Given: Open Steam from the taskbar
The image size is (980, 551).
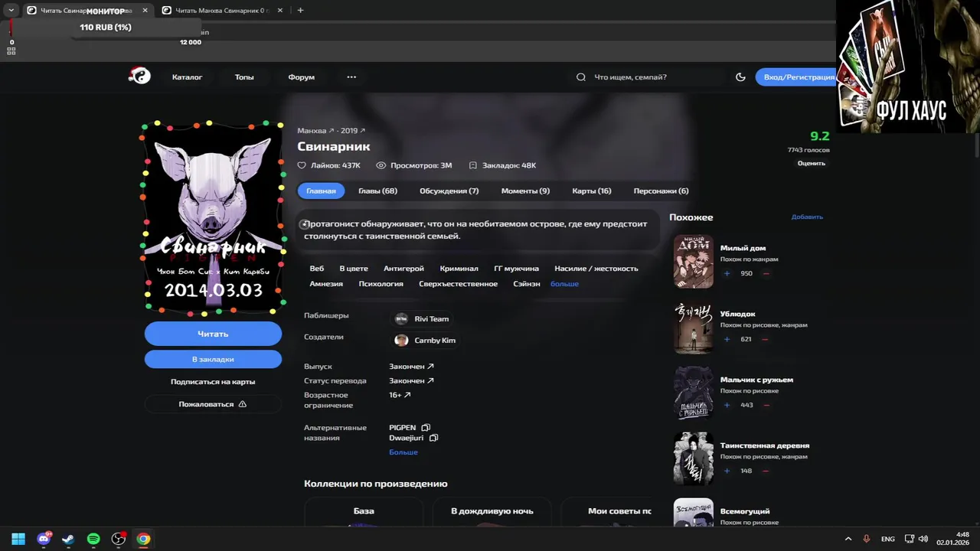Looking at the screenshot, I should click(x=68, y=539).
